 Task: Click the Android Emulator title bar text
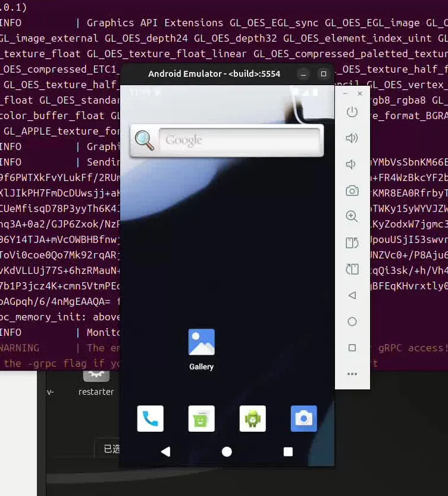[214, 74]
